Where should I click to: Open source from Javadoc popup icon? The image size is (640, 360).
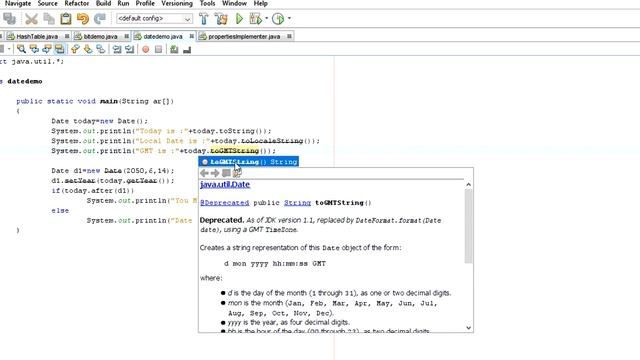click(x=237, y=173)
